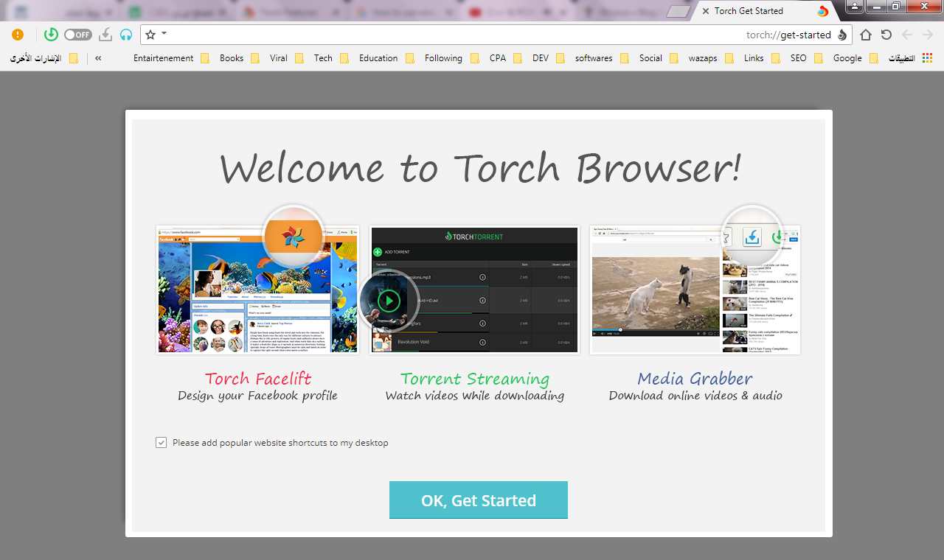
Task: Click the Torrent Streaming heading
Action: (475, 379)
